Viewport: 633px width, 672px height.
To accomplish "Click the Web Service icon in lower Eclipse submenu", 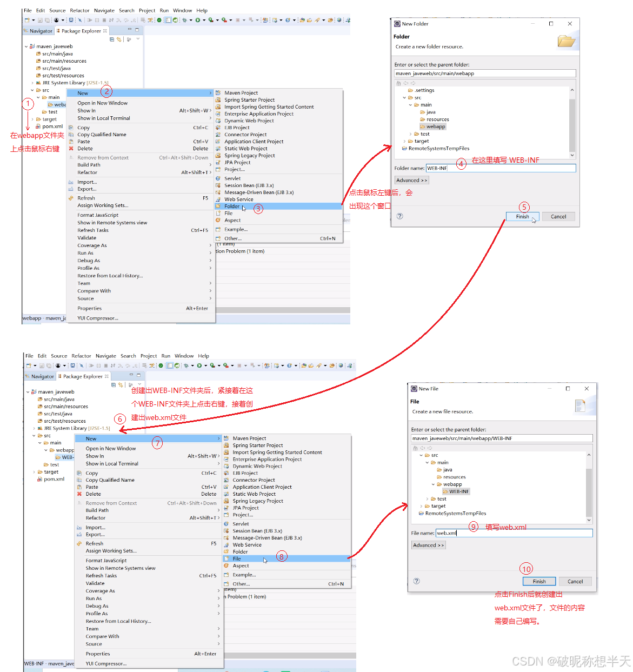I will (x=226, y=545).
